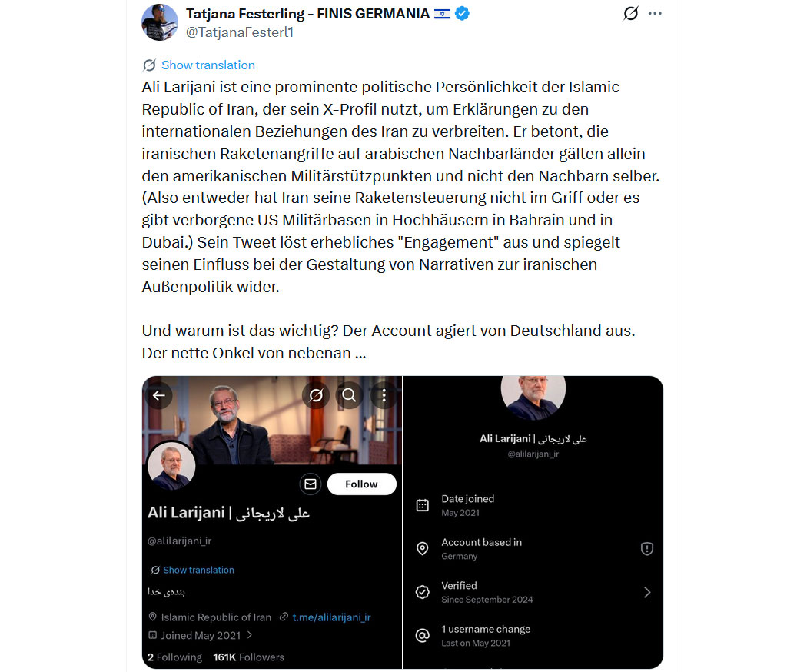Expand the Joined May 2021 chevron
This screenshot has width=807, height=672.
[x=250, y=635]
